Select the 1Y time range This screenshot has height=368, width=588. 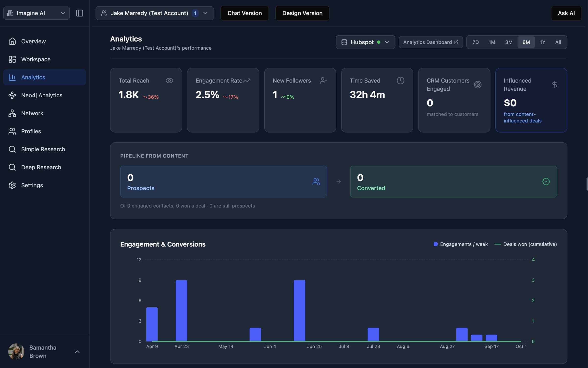pyautogui.click(x=542, y=42)
